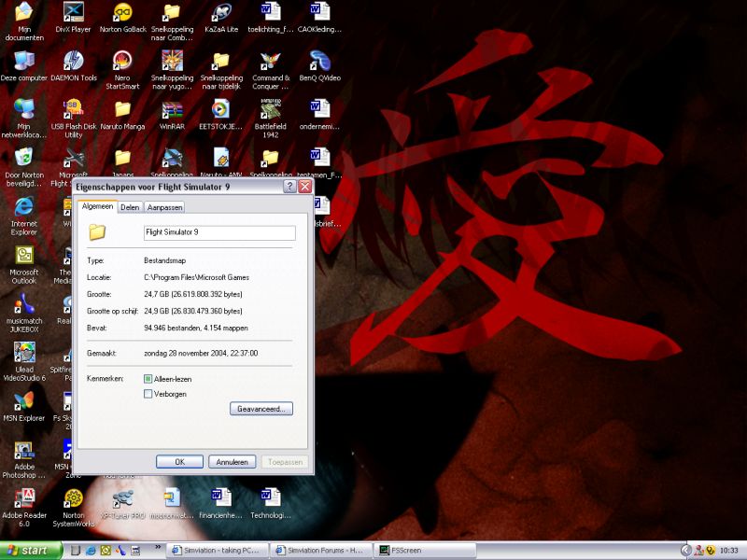Open the KaZaA Lite shortcut
The image size is (747, 560).
(x=221, y=14)
